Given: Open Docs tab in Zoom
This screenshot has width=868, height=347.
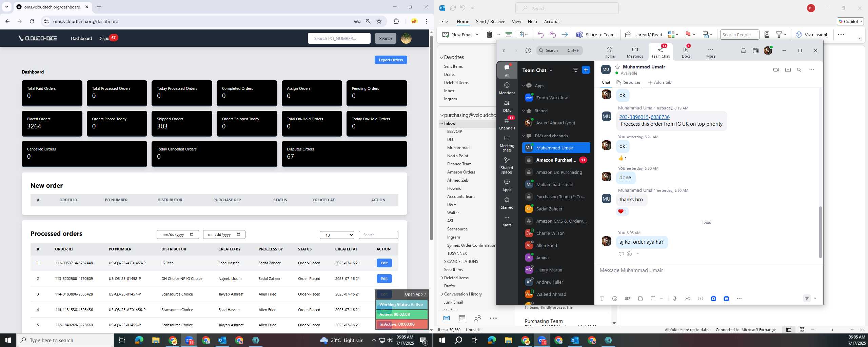Looking at the screenshot, I should pyautogui.click(x=686, y=52).
